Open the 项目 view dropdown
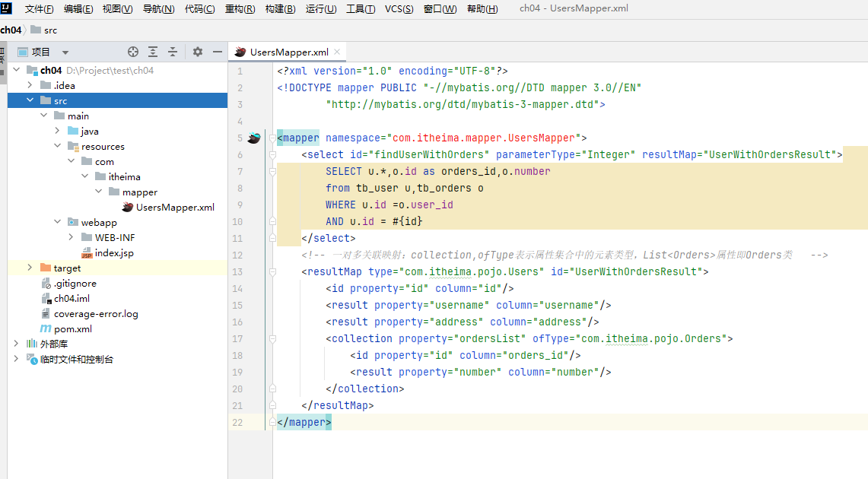 click(65, 52)
